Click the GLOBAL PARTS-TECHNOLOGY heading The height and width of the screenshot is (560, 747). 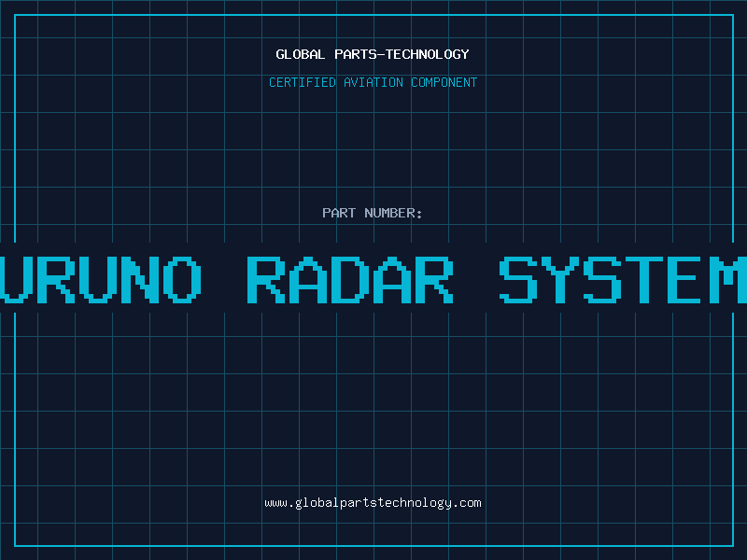coord(373,54)
